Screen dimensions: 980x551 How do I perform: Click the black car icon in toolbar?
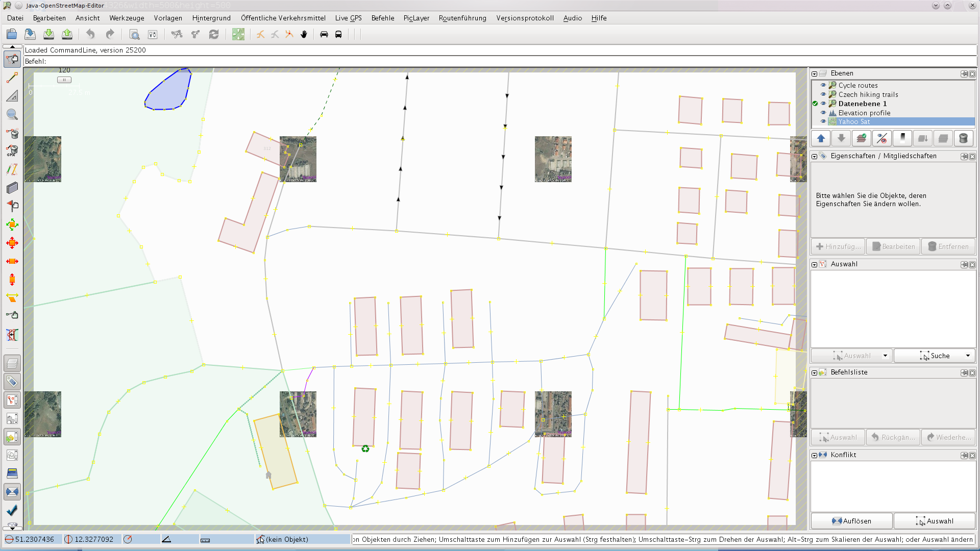[324, 34]
